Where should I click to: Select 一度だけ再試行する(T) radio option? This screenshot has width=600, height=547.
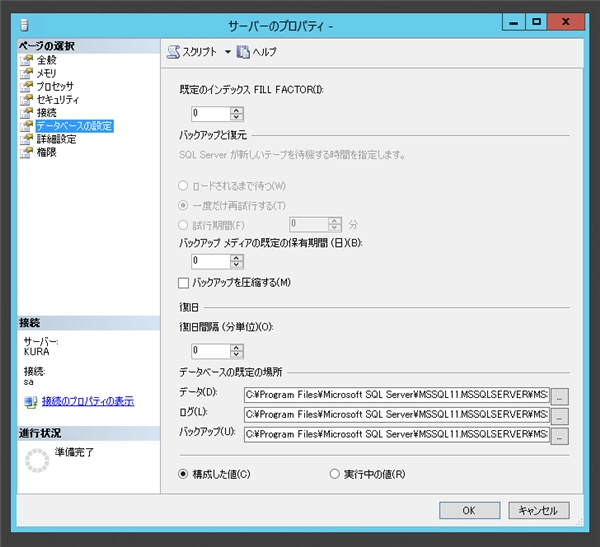183,206
